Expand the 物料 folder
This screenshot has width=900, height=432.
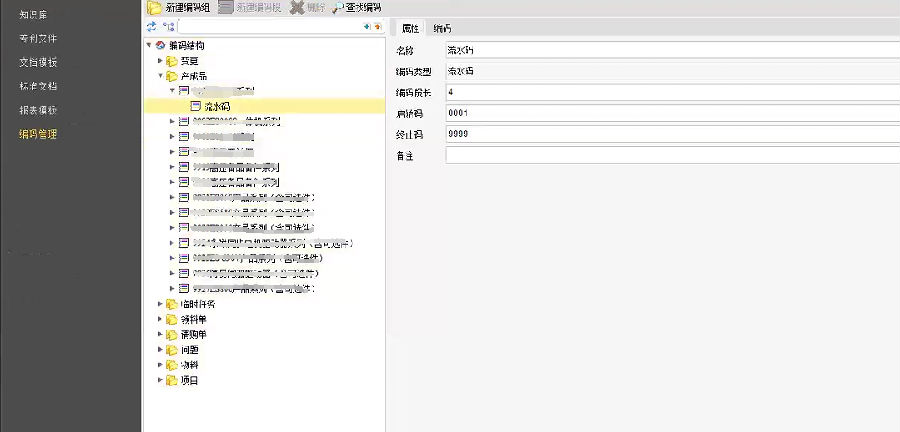160,364
